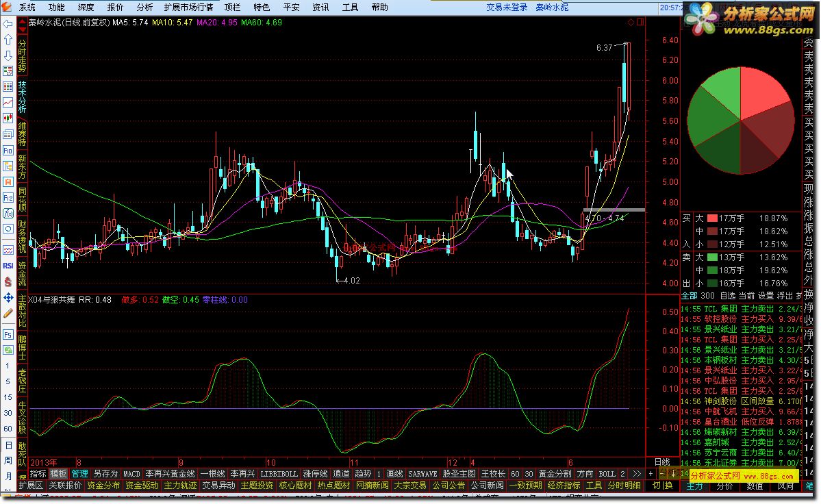821x504 pixels.
Task: Switch to 1-minute period
Action: [8, 366]
